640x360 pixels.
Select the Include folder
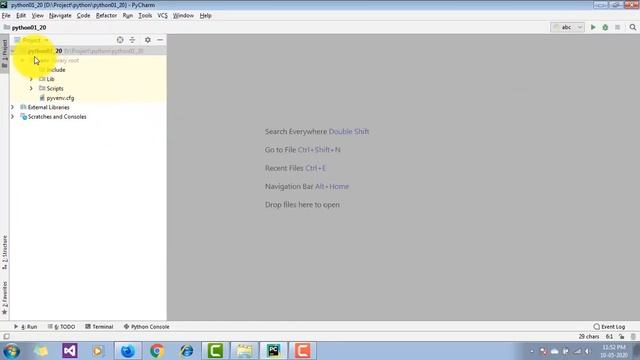[56, 69]
